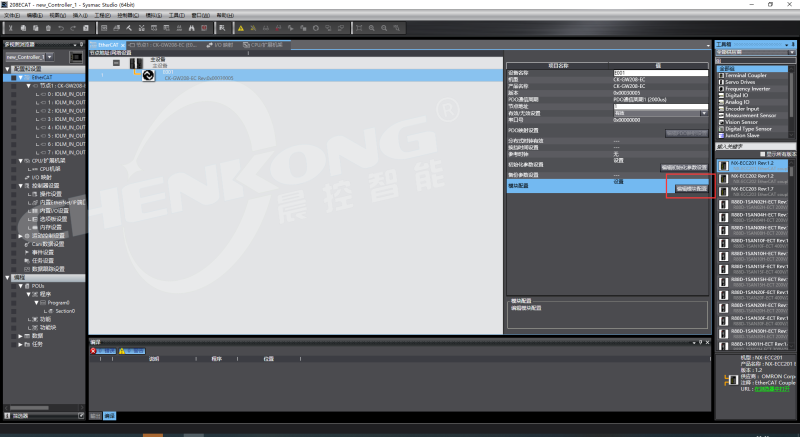Collapse the controller settings tree node
Viewport: 800px width, 437px height.
coord(20,186)
